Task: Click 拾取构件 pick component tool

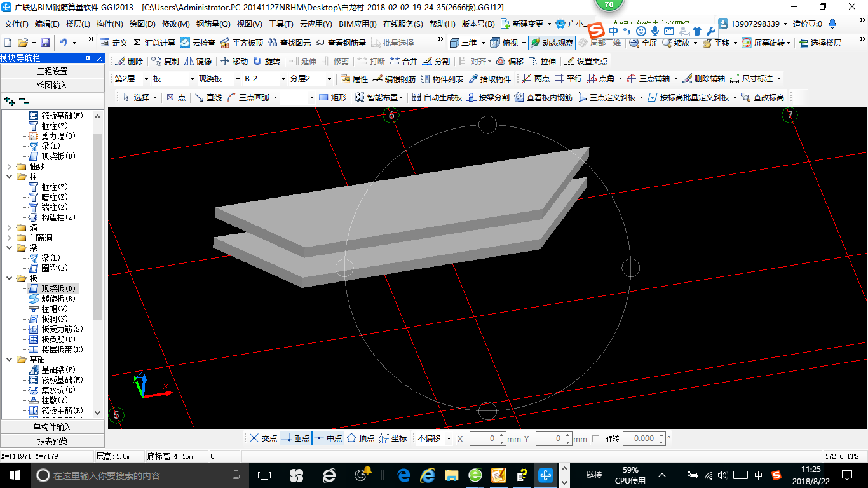Action: coord(490,79)
